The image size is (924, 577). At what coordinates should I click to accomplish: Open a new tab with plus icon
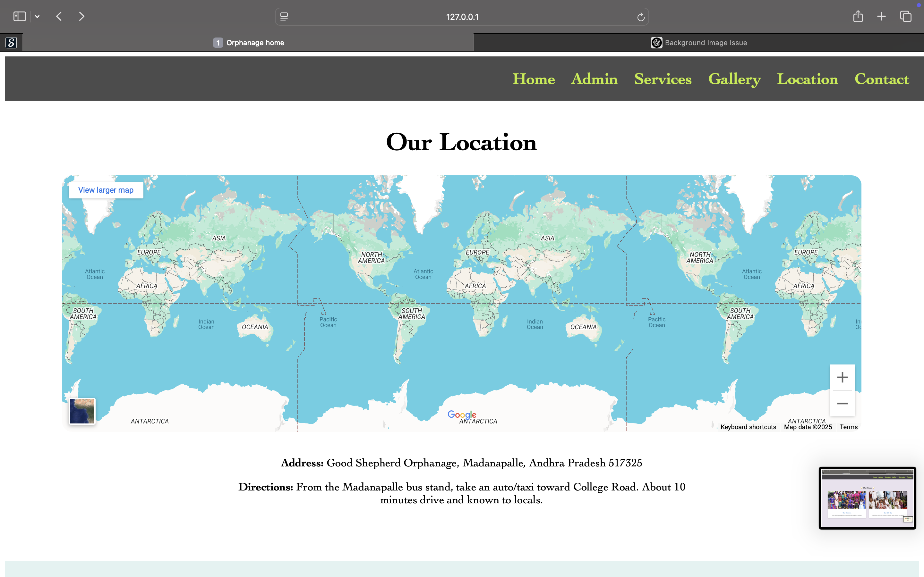[x=881, y=16]
